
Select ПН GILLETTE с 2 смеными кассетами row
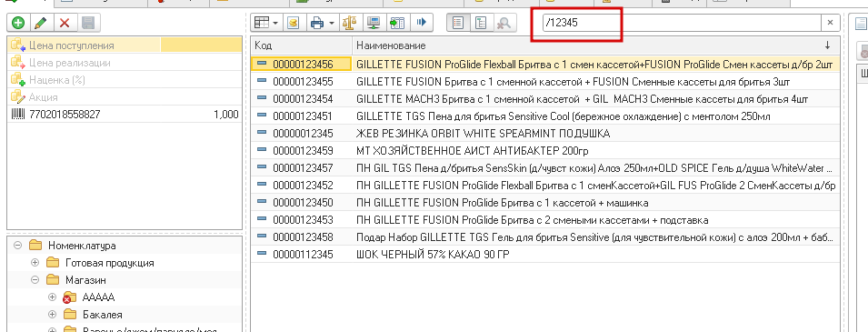pos(545,219)
